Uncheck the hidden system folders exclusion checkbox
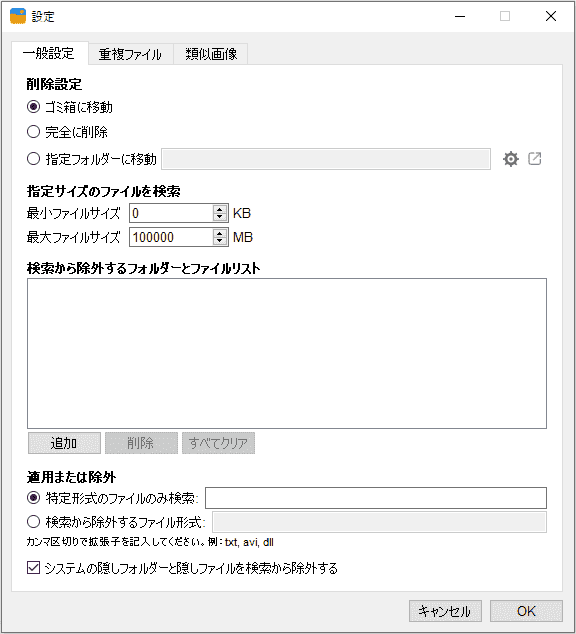Viewport: 576px width, 634px height. (x=33, y=568)
